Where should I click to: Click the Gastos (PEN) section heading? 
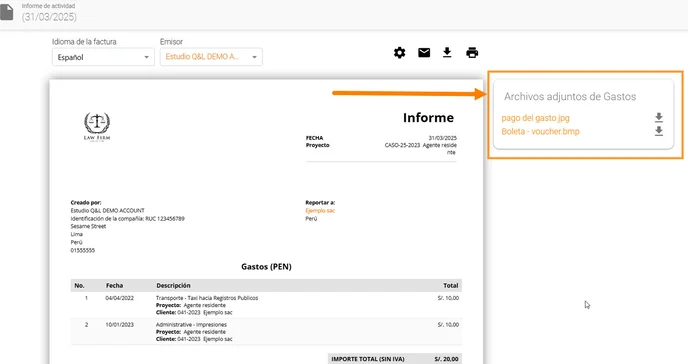(266, 267)
